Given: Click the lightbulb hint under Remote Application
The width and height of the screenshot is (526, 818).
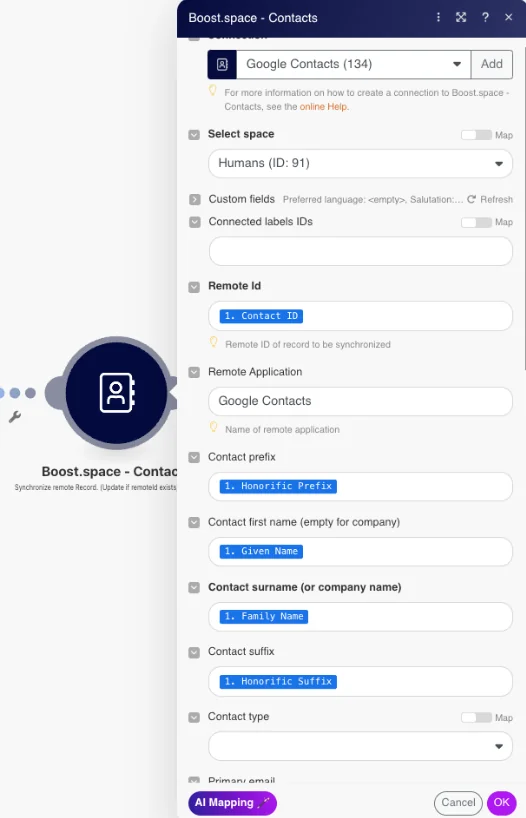Looking at the screenshot, I should (x=213, y=427).
